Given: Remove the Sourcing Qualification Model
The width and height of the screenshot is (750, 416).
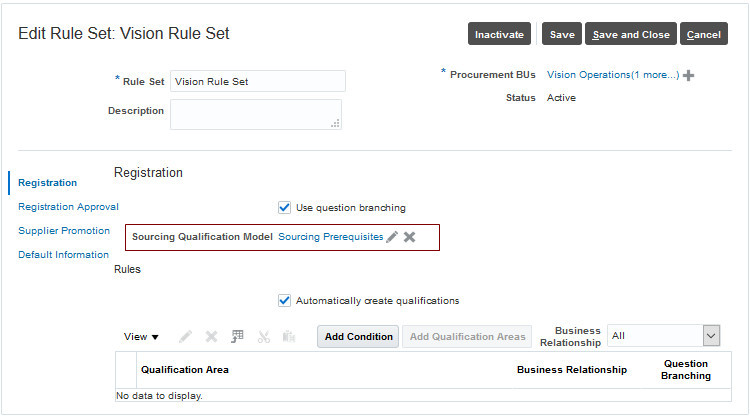Looking at the screenshot, I should (409, 237).
